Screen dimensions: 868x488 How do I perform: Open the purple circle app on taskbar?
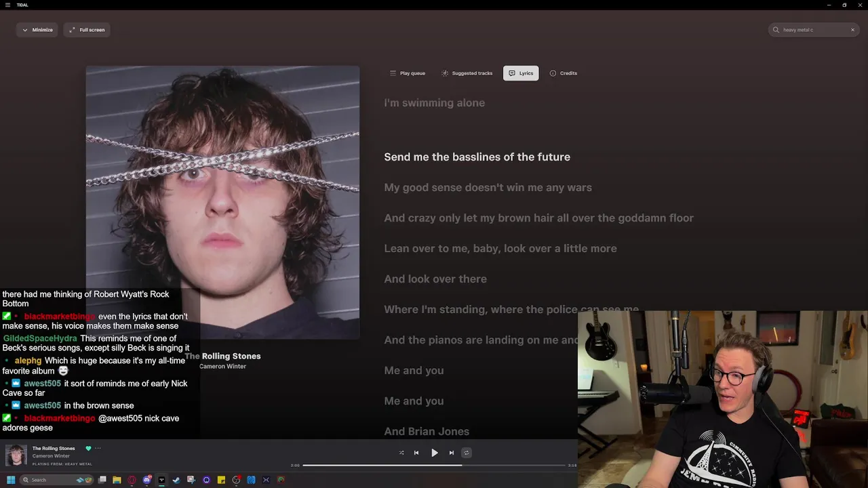206,480
